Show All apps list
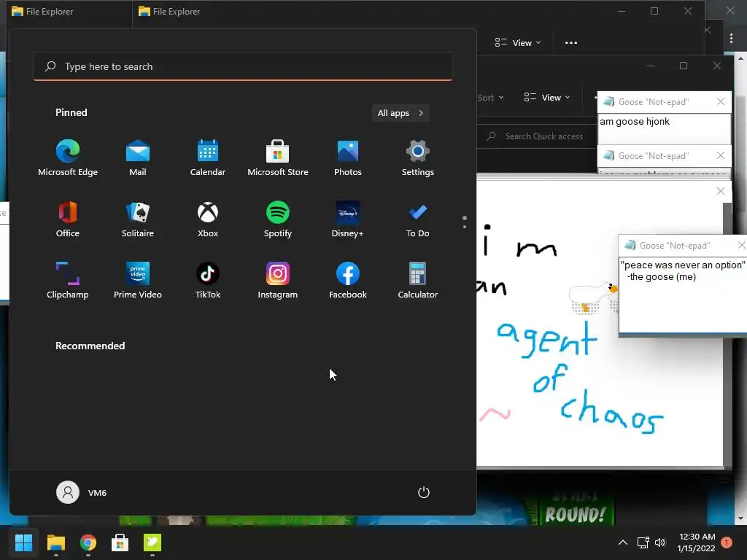Viewport: 747px width, 560px height. coord(400,113)
